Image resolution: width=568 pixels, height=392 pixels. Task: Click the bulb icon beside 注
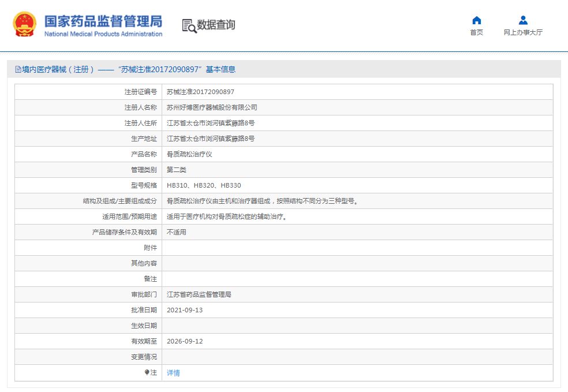pos(147,372)
